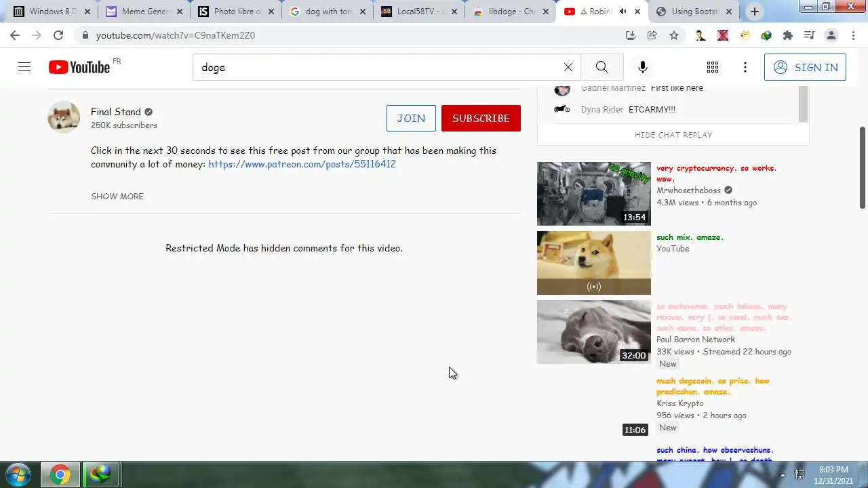Close the libdoge tab
This screenshot has width=868, height=488.
pos(547,12)
